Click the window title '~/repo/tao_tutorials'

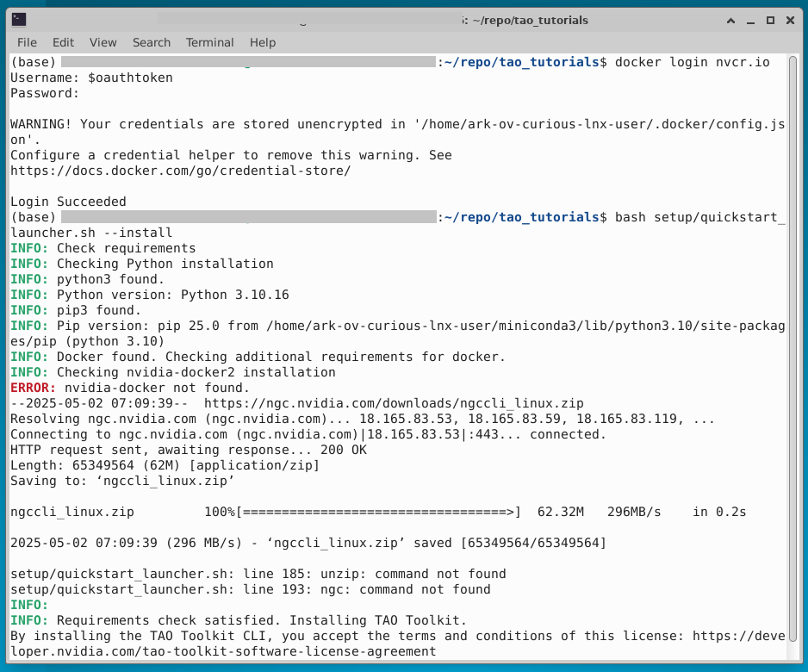530,20
